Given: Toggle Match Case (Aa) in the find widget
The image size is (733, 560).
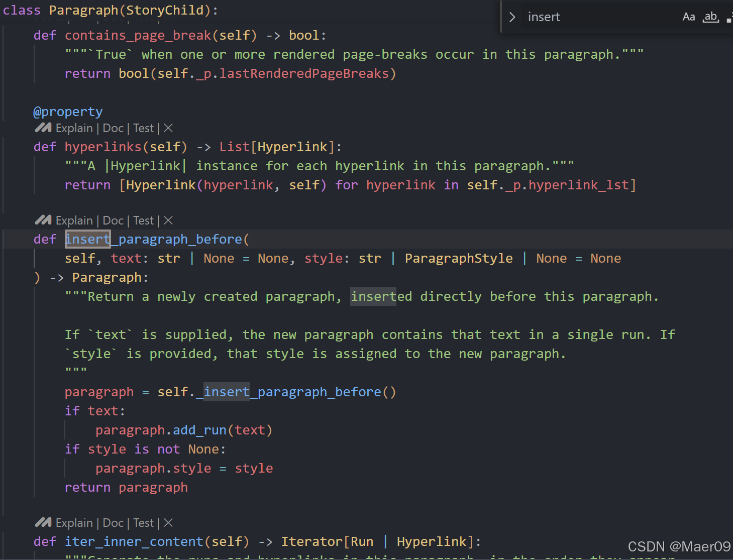Looking at the screenshot, I should [x=689, y=17].
